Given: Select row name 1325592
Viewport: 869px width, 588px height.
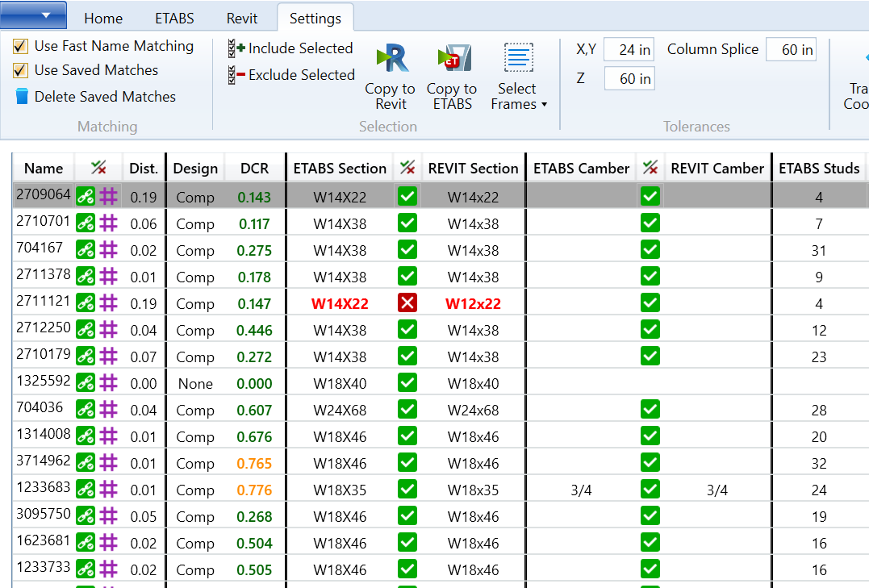Looking at the screenshot, I should point(44,381).
